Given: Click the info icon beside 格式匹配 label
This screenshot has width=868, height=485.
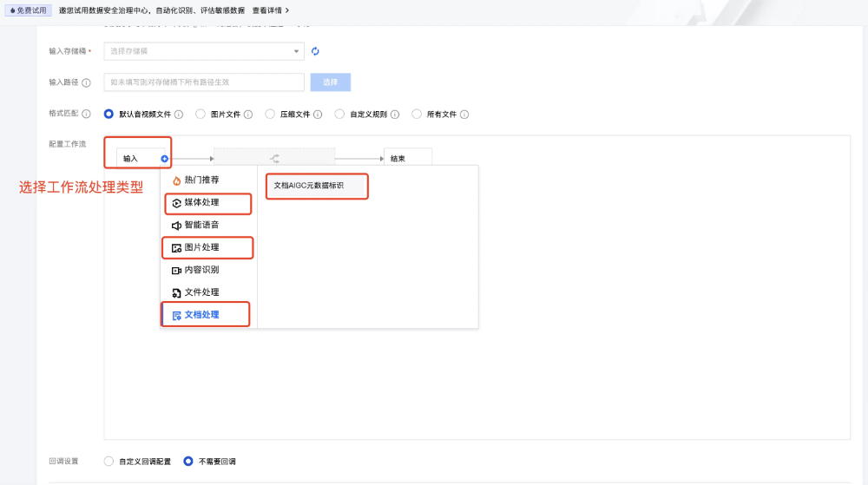Looking at the screenshot, I should point(86,114).
